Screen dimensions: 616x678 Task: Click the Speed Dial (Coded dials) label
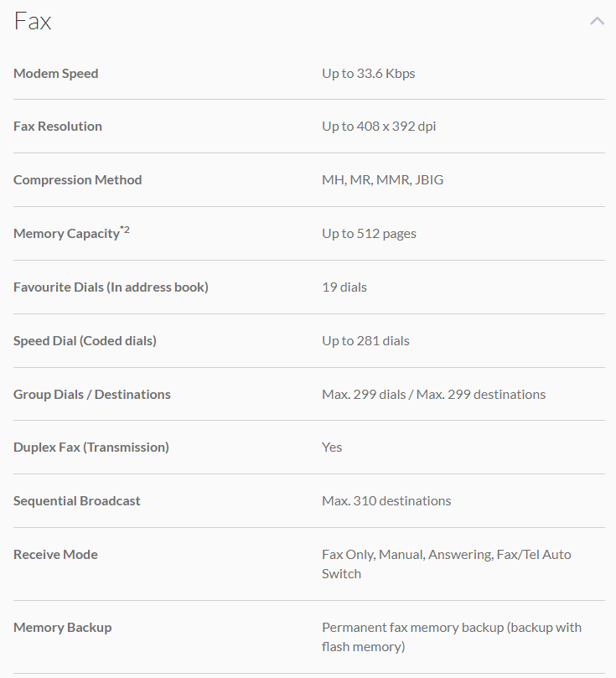pos(85,340)
